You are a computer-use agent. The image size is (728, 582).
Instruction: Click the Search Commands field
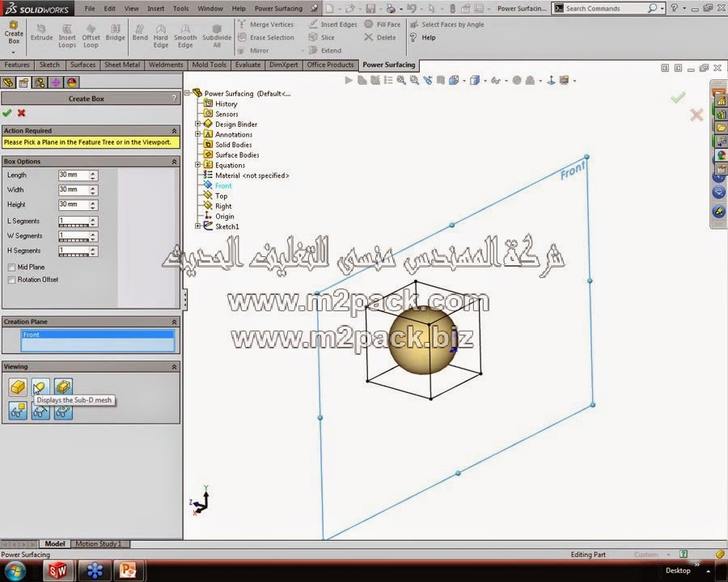[603, 8]
